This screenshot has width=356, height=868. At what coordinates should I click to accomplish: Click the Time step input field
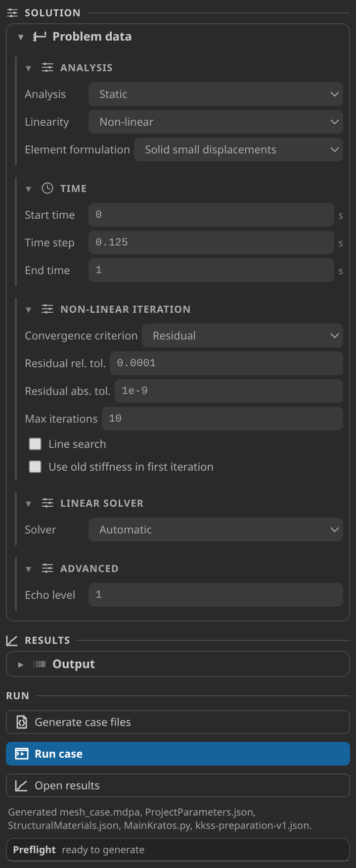click(211, 242)
